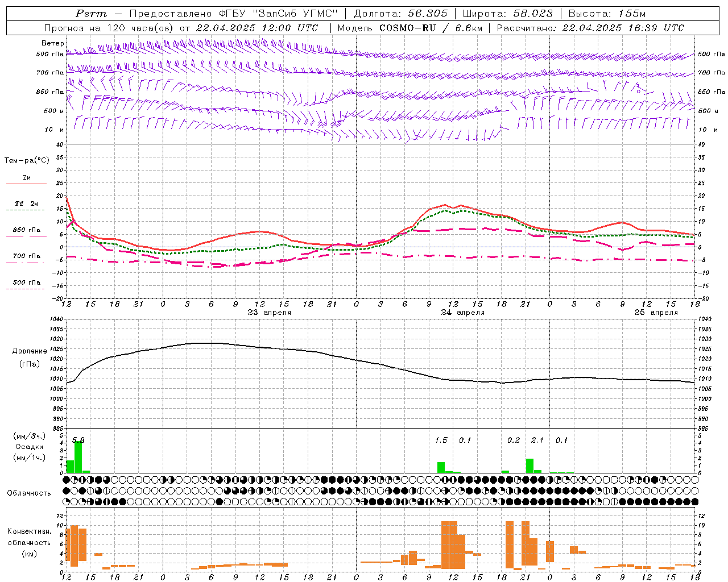Click the red "2м" temperature legend line
Image resolution: width=728 pixels, height=582 pixels.
(26, 184)
